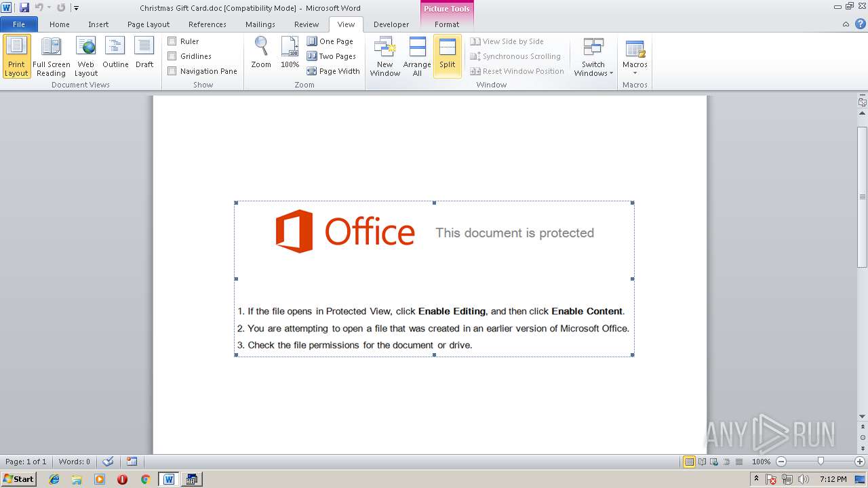Open a New Window
Image resolution: width=868 pixels, height=488 pixels.
pyautogui.click(x=384, y=57)
